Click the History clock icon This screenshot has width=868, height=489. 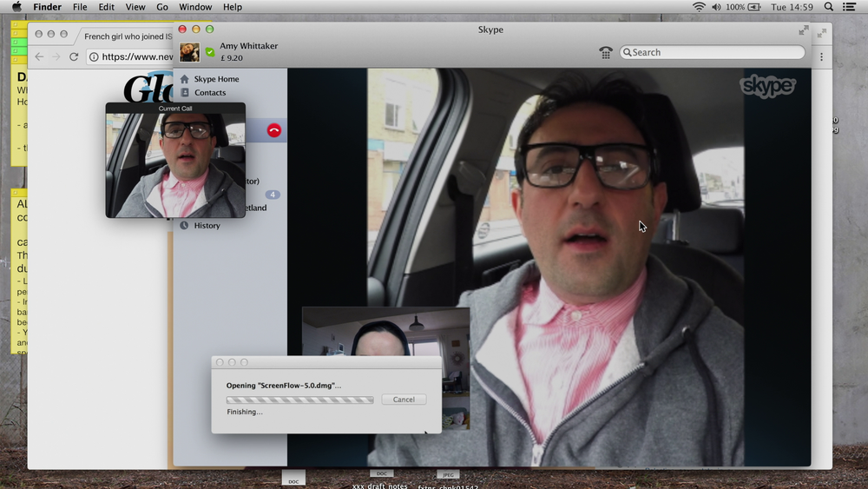[x=184, y=226]
